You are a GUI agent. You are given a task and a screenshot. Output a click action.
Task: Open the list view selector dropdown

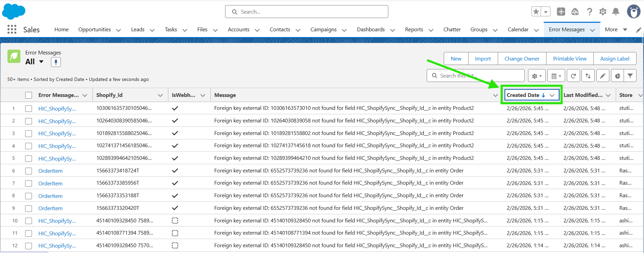(x=41, y=62)
